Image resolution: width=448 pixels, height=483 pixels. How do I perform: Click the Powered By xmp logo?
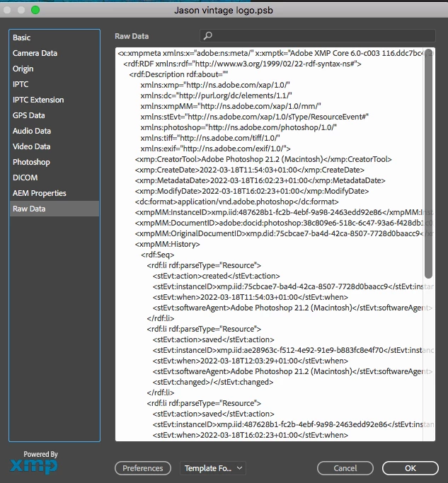[x=34, y=462]
